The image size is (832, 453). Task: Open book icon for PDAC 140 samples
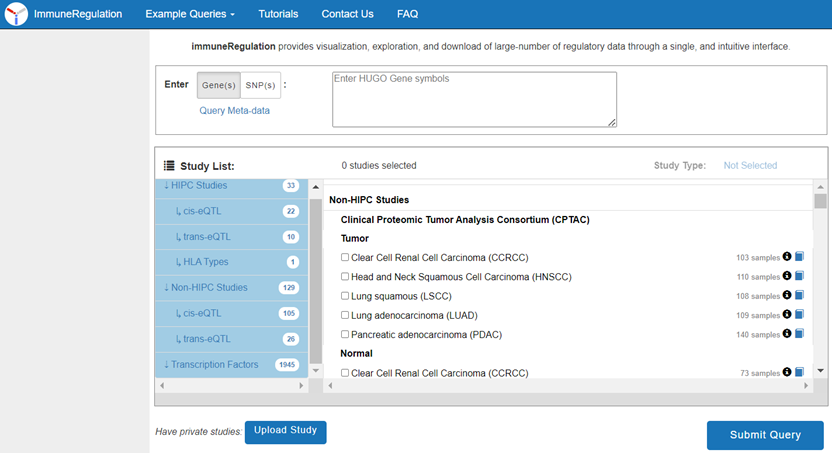(x=800, y=334)
